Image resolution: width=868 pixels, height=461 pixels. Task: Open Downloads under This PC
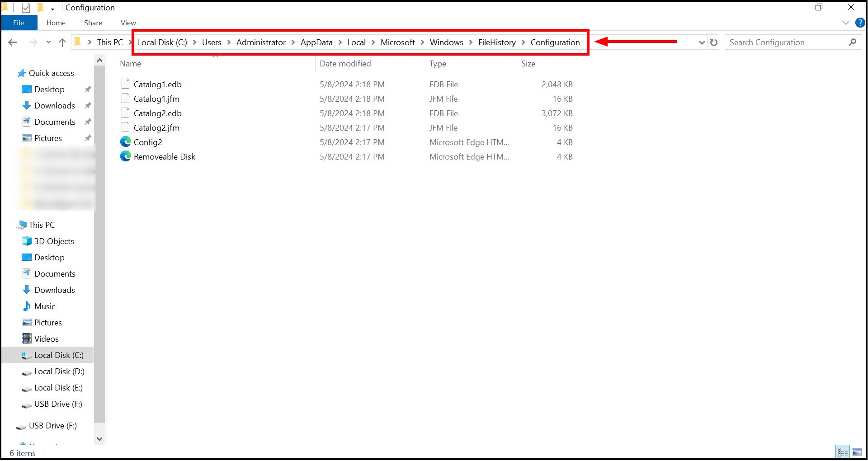point(55,290)
